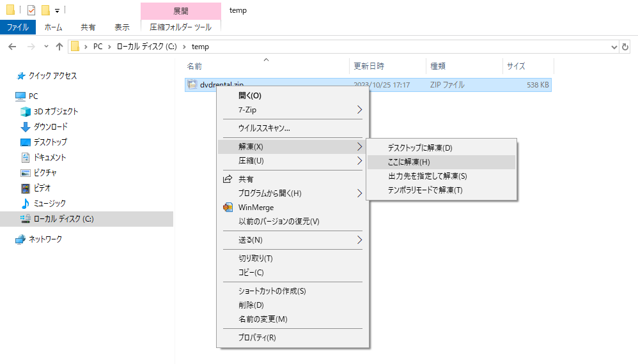Open the quick access toolbar customize arrow
The height and width of the screenshot is (364, 638).
58,10
